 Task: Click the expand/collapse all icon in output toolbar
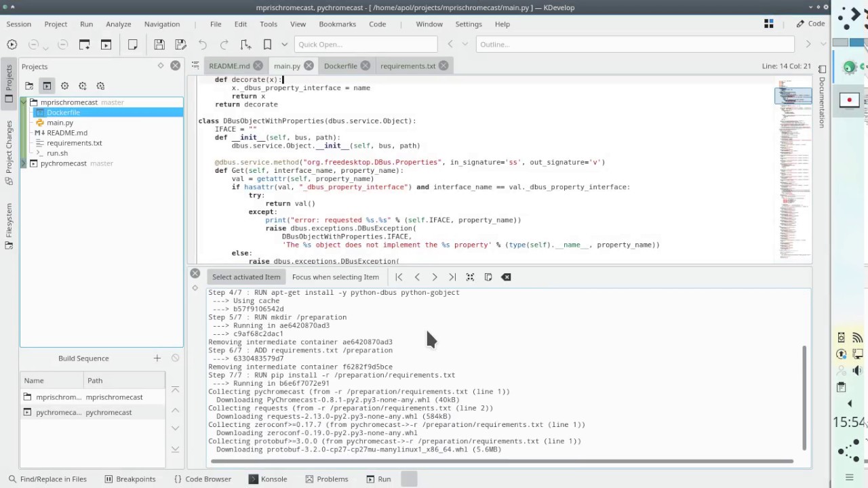pyautogui.click(x=470, y=277)
